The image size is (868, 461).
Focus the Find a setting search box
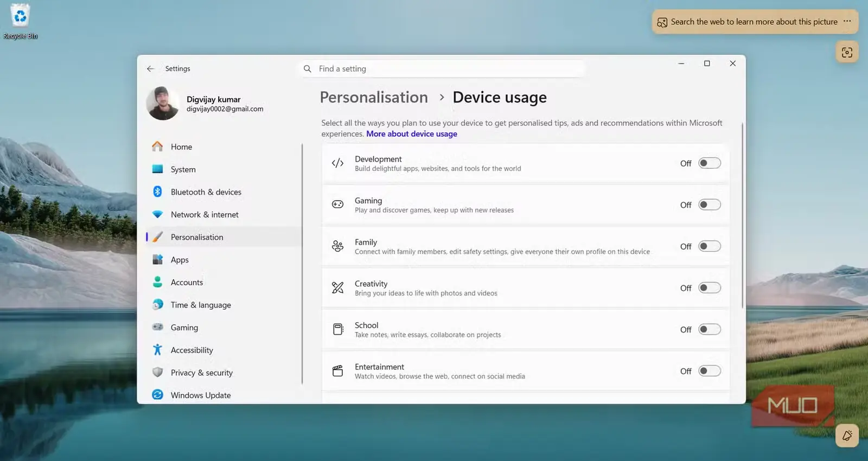[x=442, y=69]
